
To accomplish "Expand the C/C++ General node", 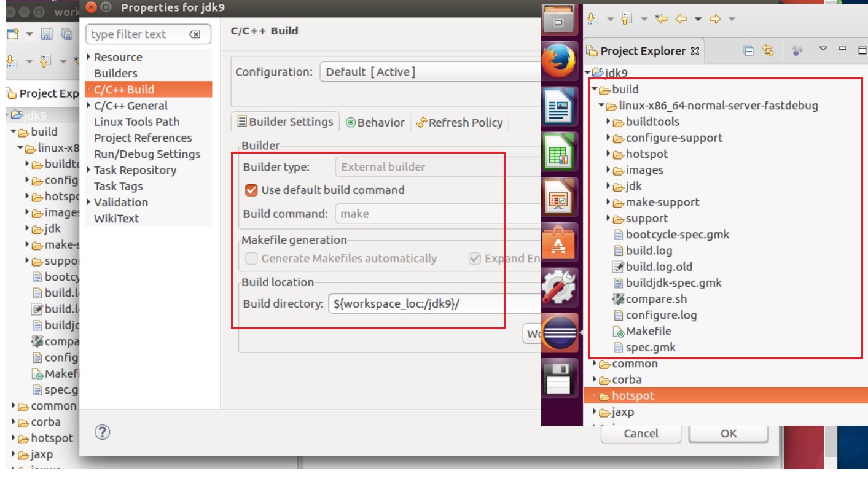I will coord(89,106).
